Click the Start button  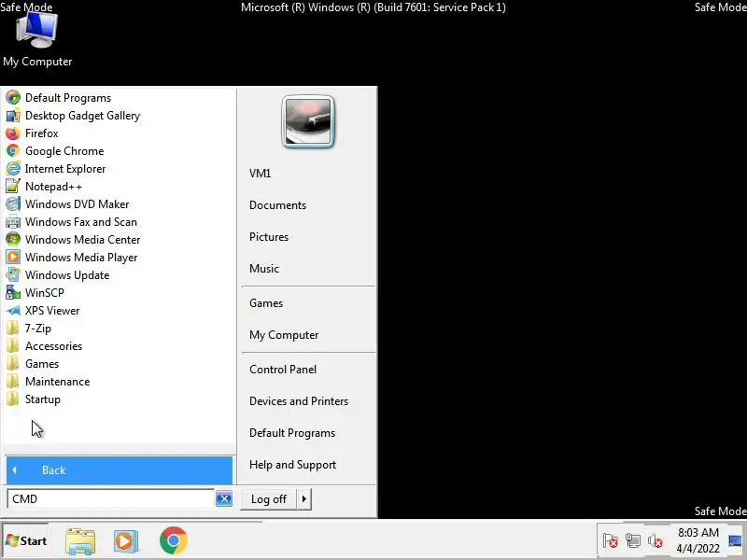[x=26, y=541]
